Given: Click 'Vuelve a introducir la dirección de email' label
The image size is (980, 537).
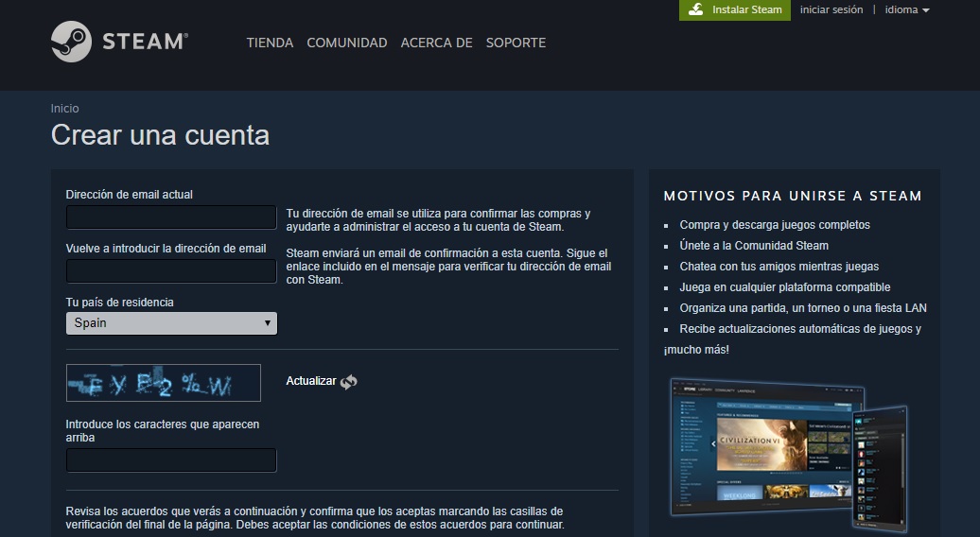Looking at the screenshot, I should click(166, 249).
